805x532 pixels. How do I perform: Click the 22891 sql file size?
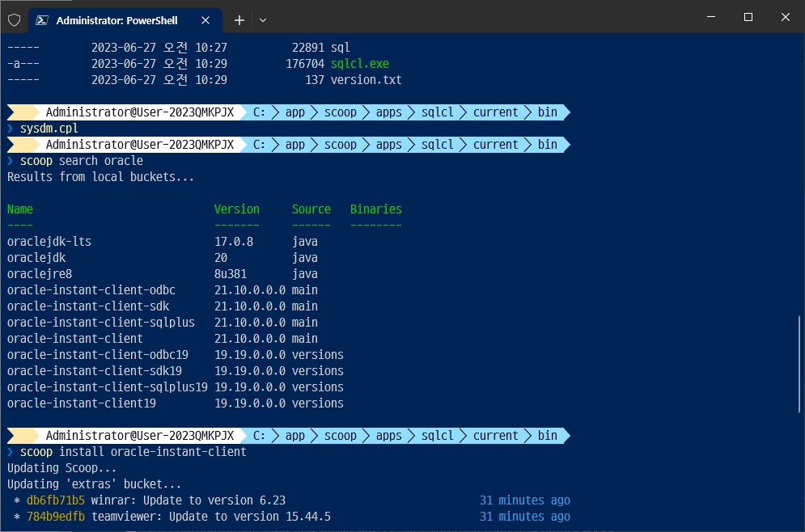pos(308,48)
